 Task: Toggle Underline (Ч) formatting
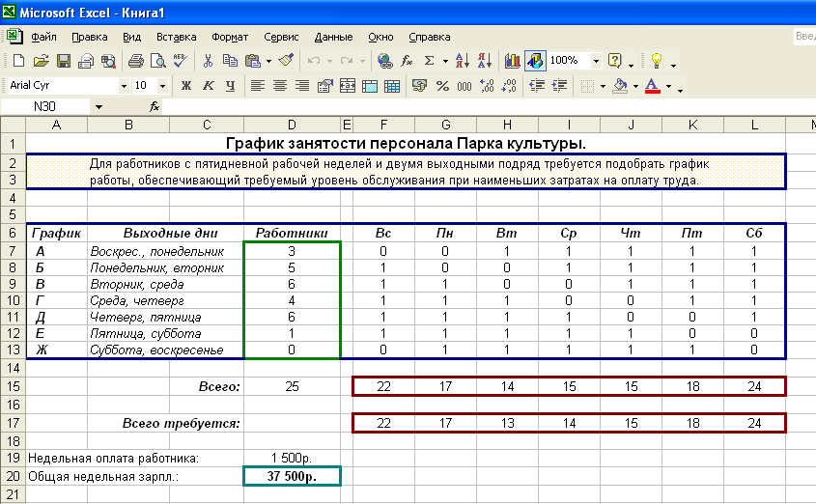230,86
